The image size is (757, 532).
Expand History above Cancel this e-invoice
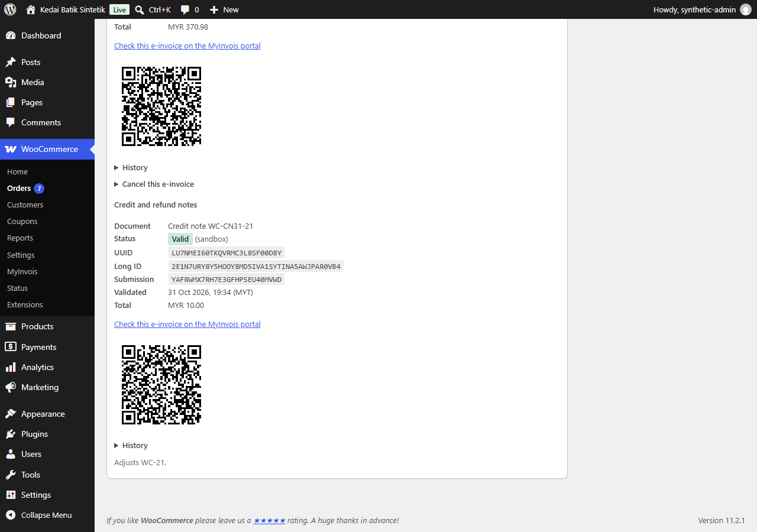[131, 168]
